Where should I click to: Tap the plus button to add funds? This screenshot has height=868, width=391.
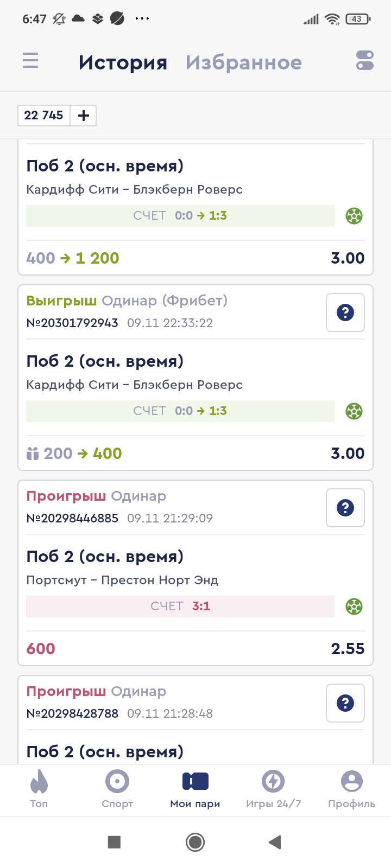[x=84, y=116]
